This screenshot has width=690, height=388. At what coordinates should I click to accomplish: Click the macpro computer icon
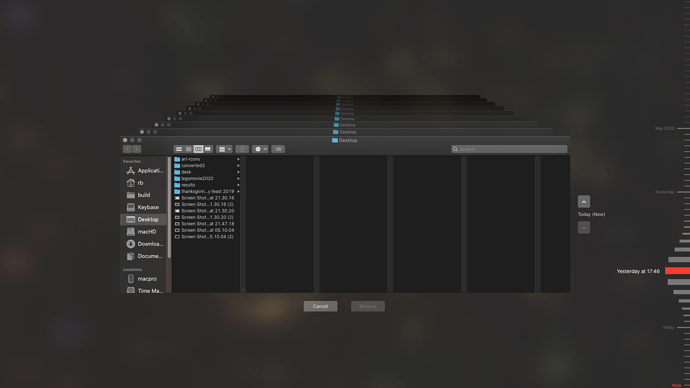pos(131,279)
